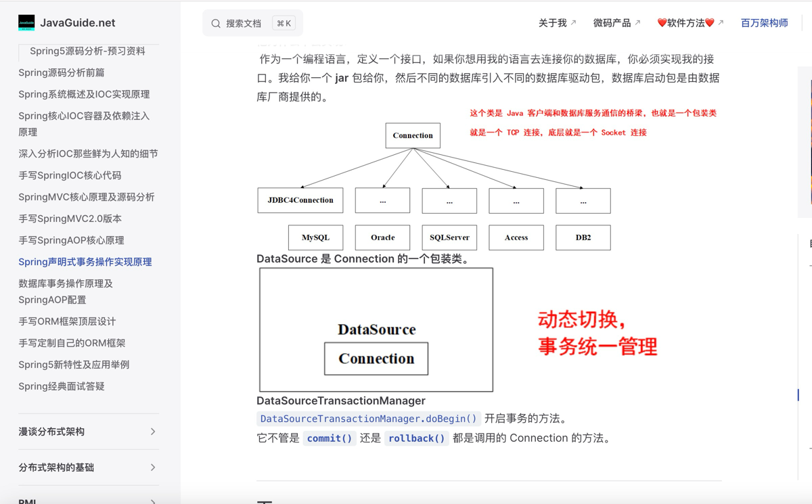812x504 pixels.
Task: Open 手写SpringAOP核心原理 sidebar item
Action: 71,240
